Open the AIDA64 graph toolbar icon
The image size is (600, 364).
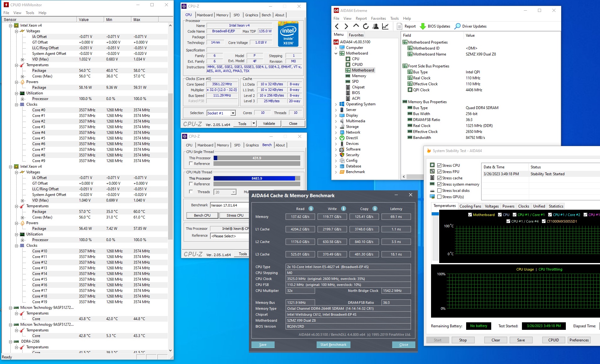[x=385, y=26]
